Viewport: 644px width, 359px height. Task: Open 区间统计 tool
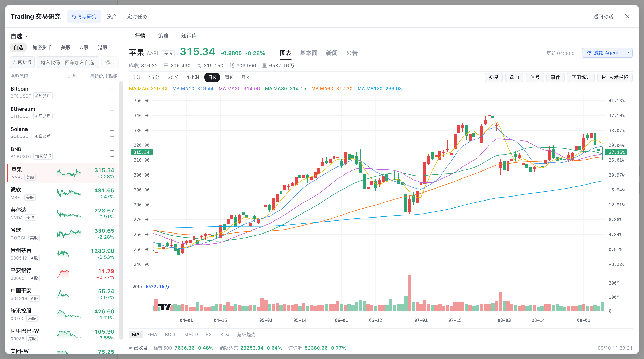tap(581, 78)
